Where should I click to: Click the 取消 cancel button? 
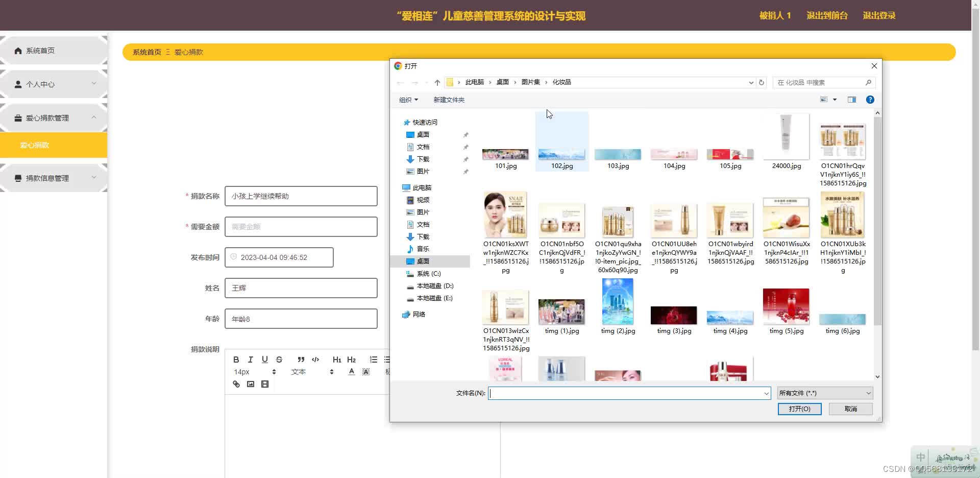(x=851, y=409)
